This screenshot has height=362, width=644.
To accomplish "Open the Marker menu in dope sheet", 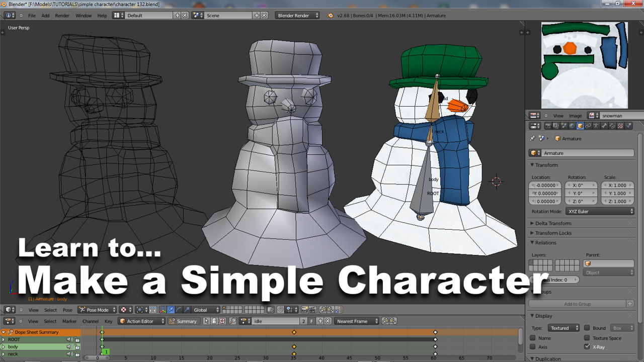I will click(69, 321).
